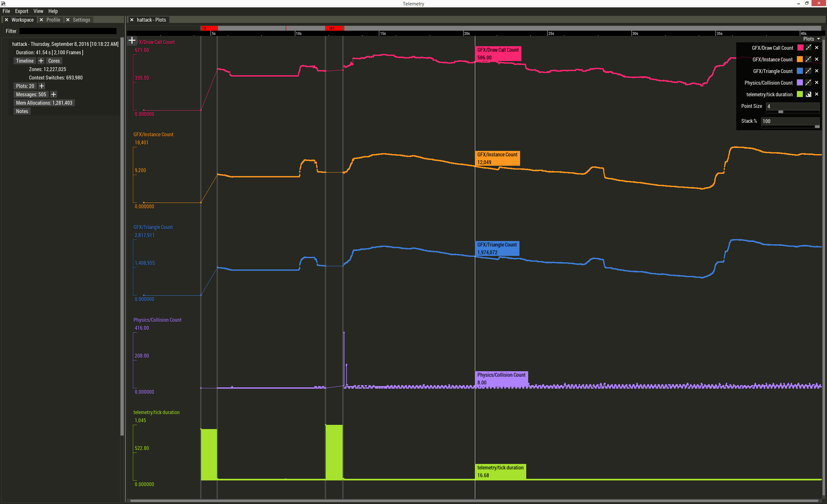
Task: Click large plus icon at plot area corner
Action: (132, 41)
